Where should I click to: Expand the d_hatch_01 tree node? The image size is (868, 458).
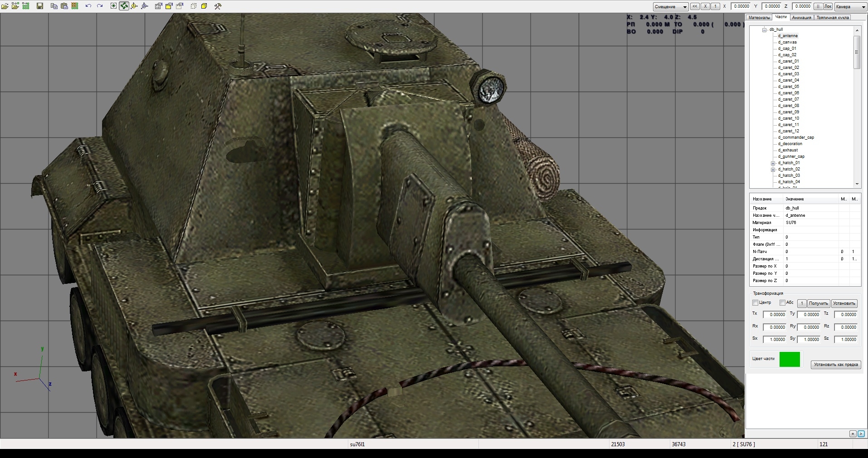pyautogui.click(x=773, y=163)
